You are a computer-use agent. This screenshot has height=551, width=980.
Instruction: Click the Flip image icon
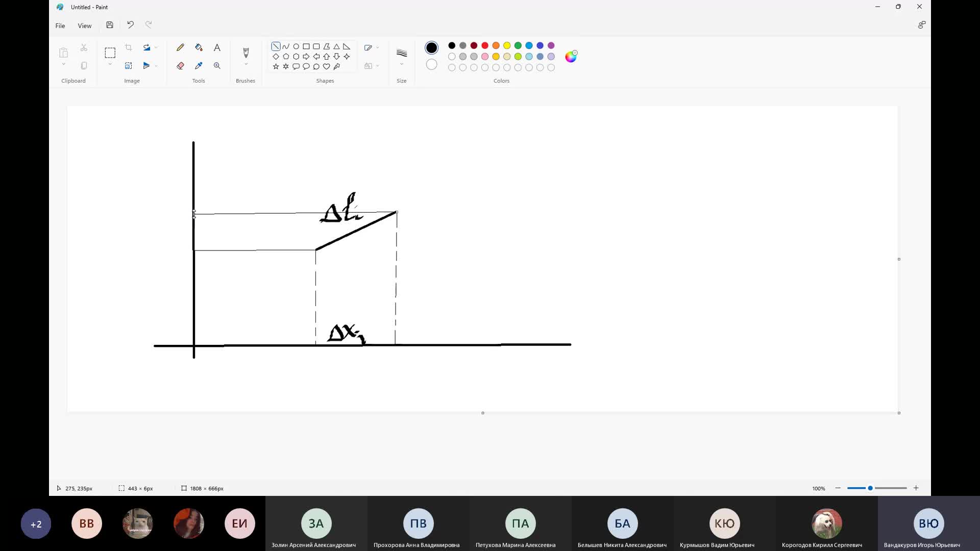(146, 66)
